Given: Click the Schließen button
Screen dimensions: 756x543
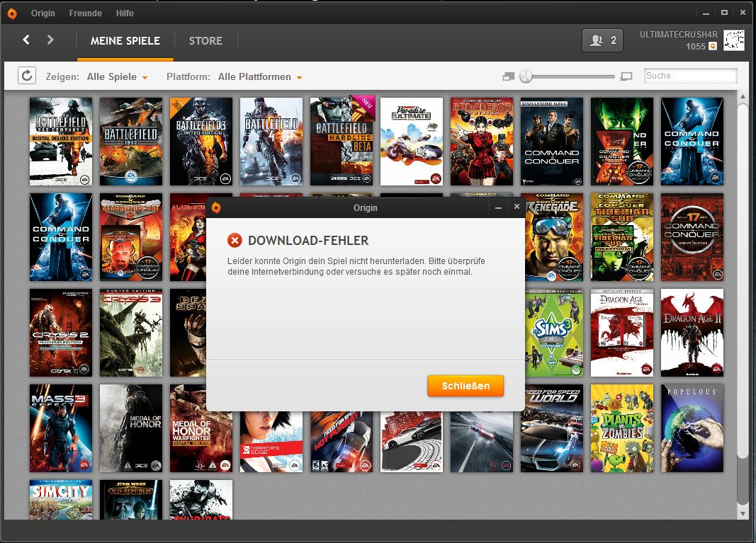Looking at the screenshot, I should pyautogui.click(x=466, y=386).
